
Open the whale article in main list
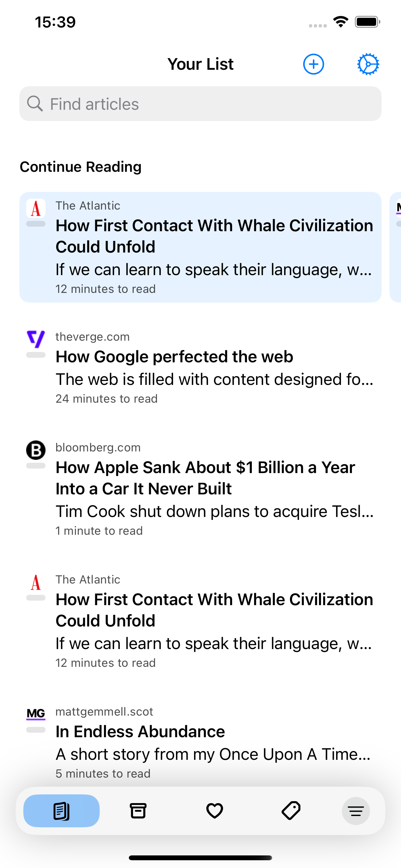point(200,621)
